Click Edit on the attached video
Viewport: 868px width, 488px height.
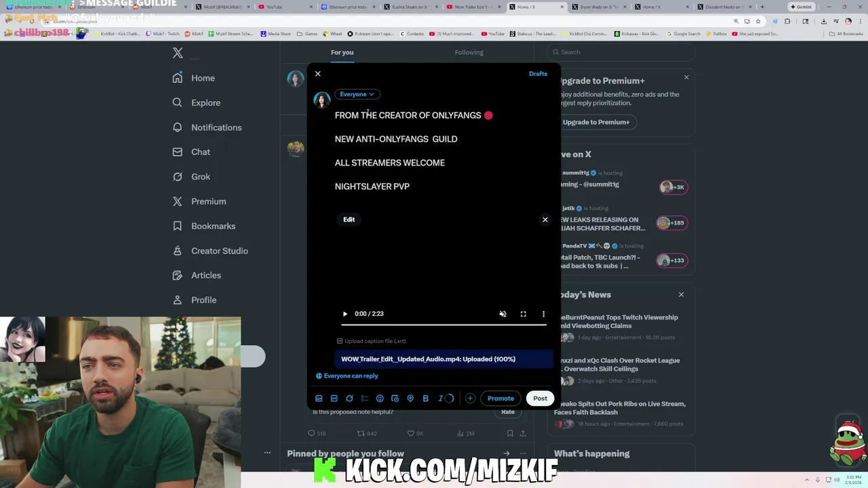point(349,220)
